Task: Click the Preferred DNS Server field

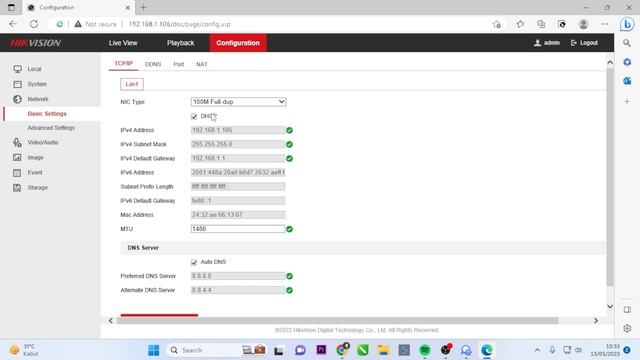Action: click(238, 276)
